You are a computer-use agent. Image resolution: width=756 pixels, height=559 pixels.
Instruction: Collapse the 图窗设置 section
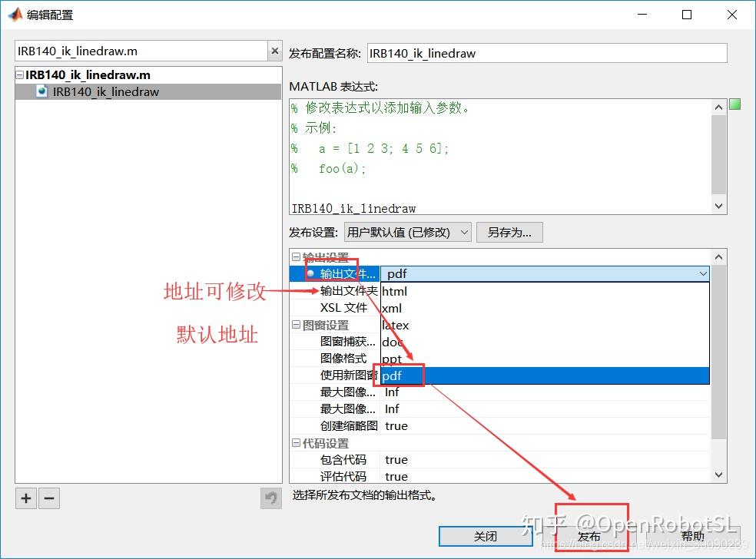coord(295,325)
